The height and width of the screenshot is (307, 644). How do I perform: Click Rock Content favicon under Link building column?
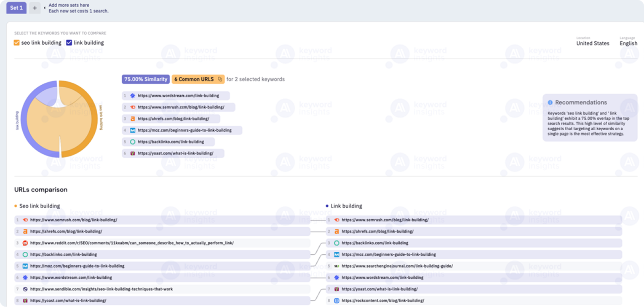tap(337, 301)
